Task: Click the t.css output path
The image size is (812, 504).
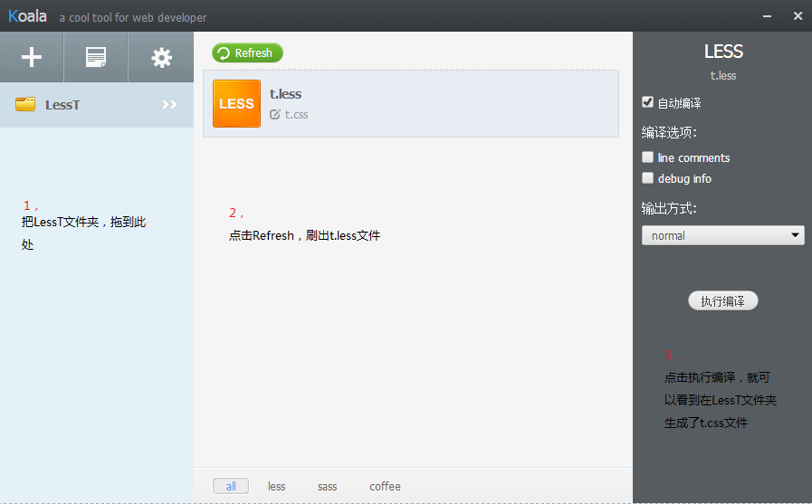Action: 296,114
